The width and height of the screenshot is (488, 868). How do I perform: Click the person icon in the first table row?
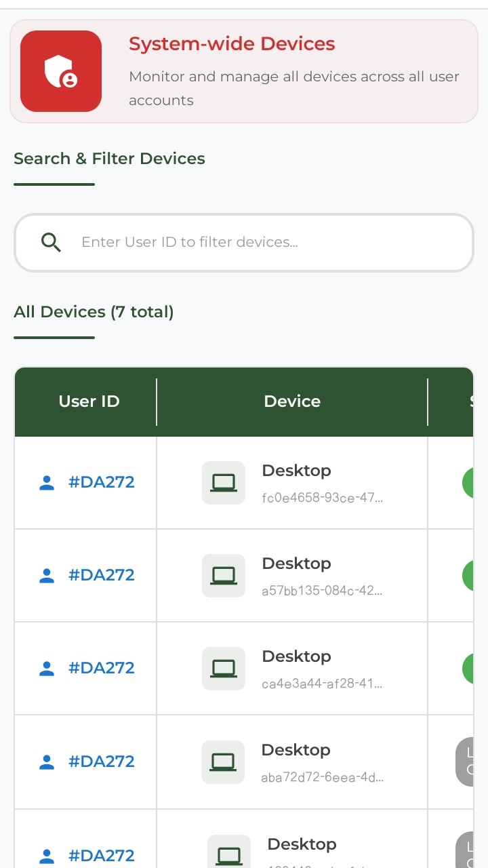pos(47,483)
